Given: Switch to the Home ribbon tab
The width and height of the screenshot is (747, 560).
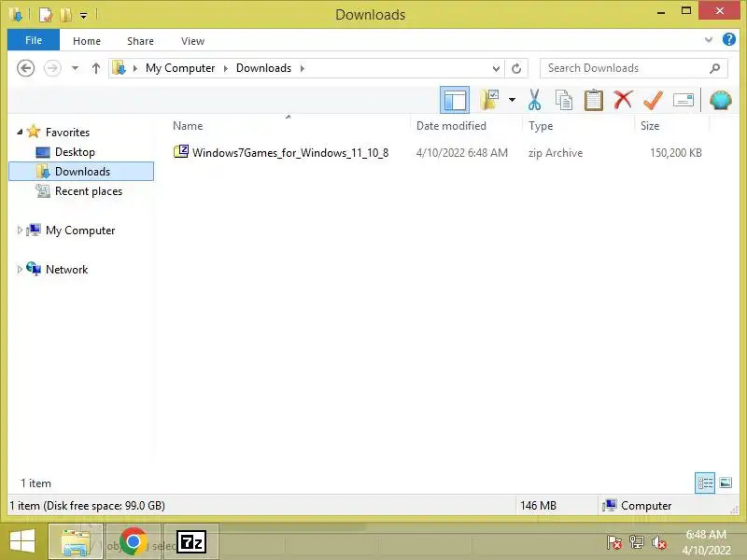Looking at the screenshot, I should [87, 41].
